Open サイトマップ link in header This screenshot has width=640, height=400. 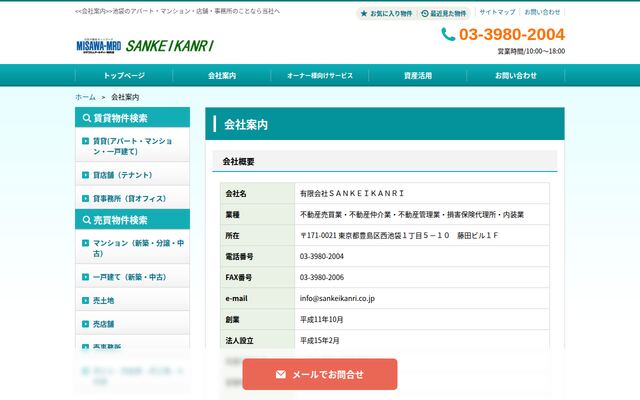pyautogui.click(x=497, y=12)
